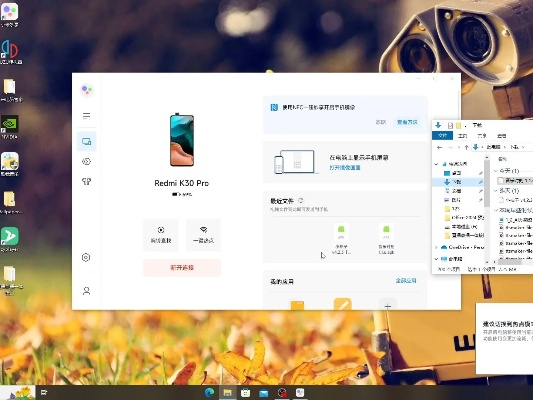The width and height of the screenshot is (533, 400).
Task: Open settings gear in the sidebar
Action: click(x=86, y=257)
